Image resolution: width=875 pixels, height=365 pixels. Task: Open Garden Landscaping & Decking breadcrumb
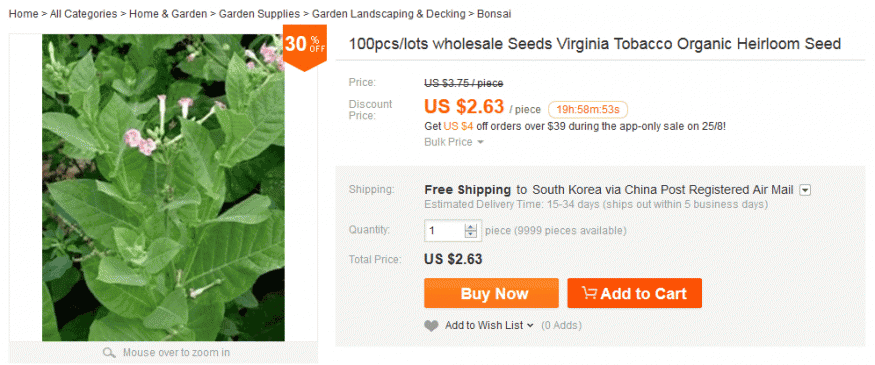[388, 14]
